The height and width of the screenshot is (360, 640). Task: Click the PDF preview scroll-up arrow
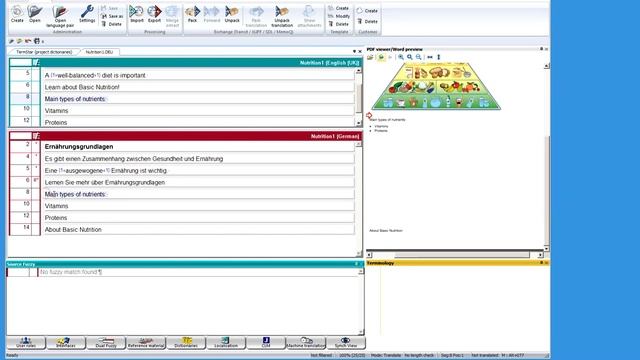tap(547, 66)
